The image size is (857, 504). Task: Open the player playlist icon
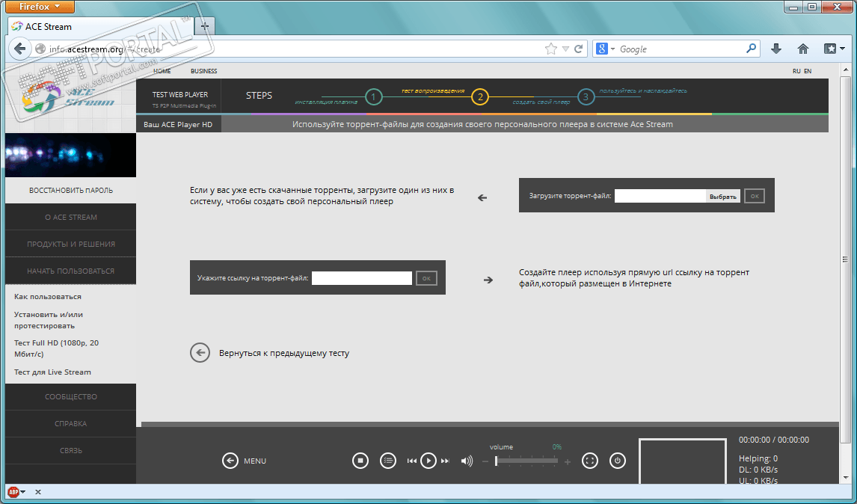[388, 461]
